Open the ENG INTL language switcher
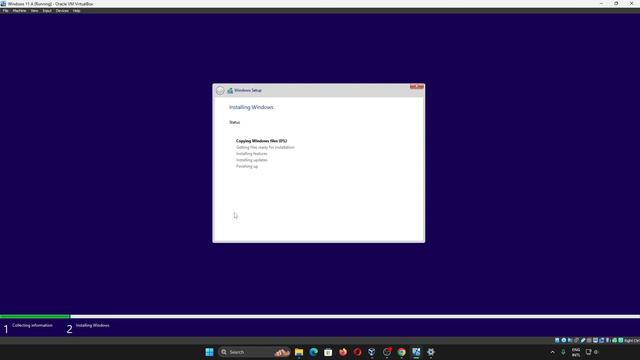The height and width of the screenshot is (360, 640). click(576, 352)
